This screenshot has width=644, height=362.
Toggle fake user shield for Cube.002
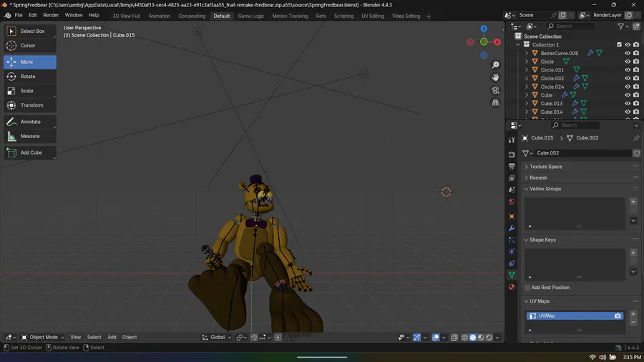pos(636,153)
